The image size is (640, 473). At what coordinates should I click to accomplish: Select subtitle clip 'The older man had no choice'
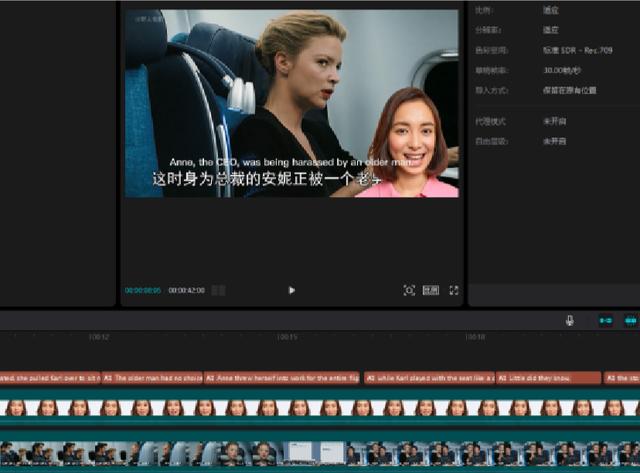pyautogui.click(x=152, y=379)
